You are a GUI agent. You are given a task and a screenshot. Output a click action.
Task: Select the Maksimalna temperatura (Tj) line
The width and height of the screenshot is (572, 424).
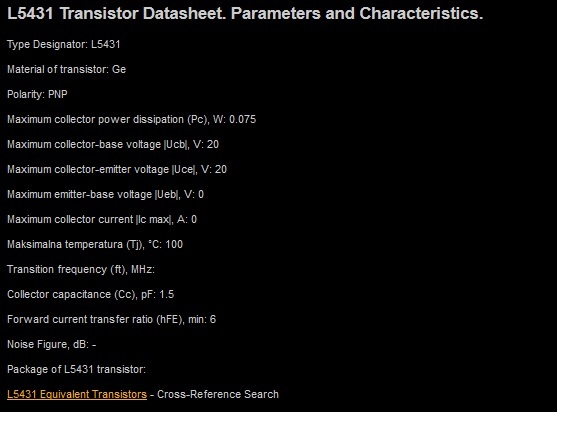[95, 244]
